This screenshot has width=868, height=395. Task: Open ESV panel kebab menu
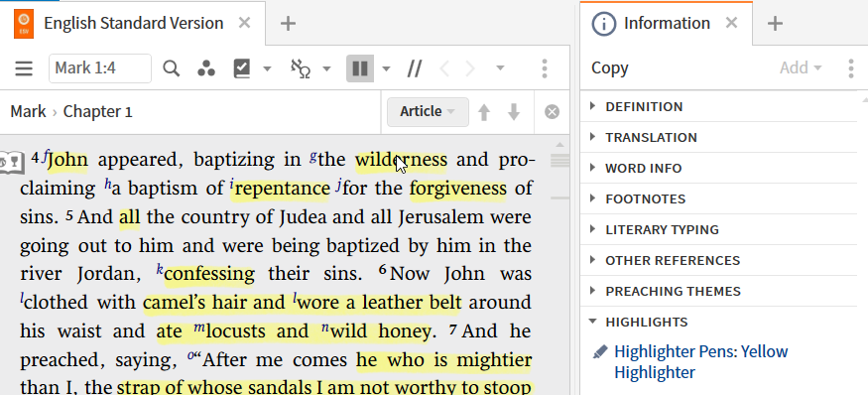pyautogui.click(x=545, y=68)
